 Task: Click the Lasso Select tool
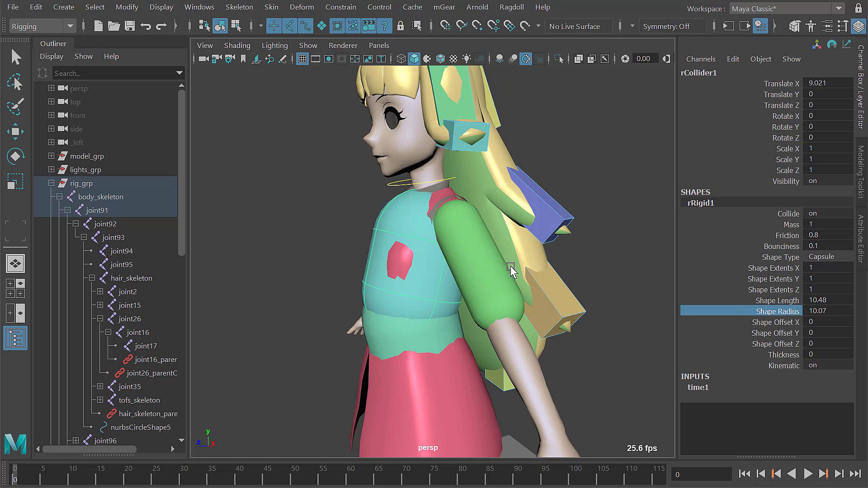click(15, 82)
